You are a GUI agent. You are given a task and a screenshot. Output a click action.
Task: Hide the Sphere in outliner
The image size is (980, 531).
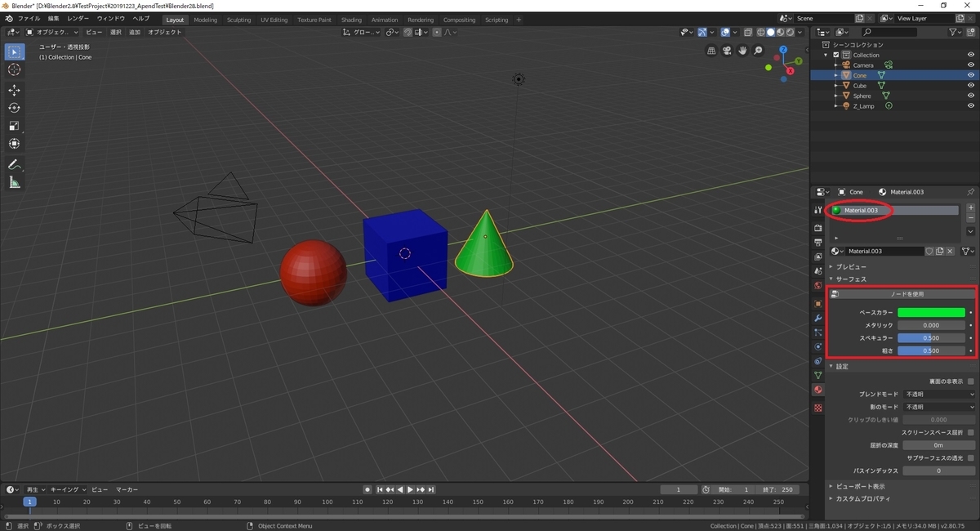coord(971,96)
